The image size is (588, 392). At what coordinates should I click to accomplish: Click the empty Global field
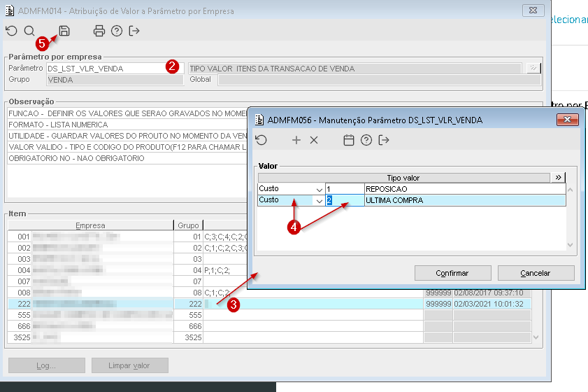coord(379,80)
